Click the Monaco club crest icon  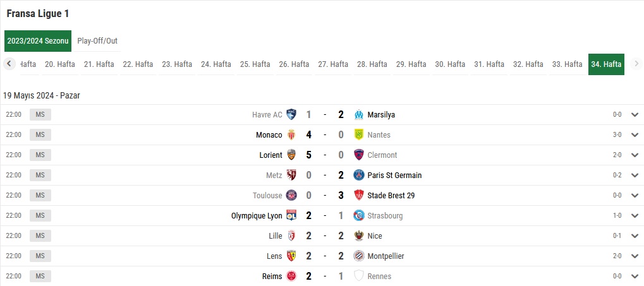click(x=291, y=134)
